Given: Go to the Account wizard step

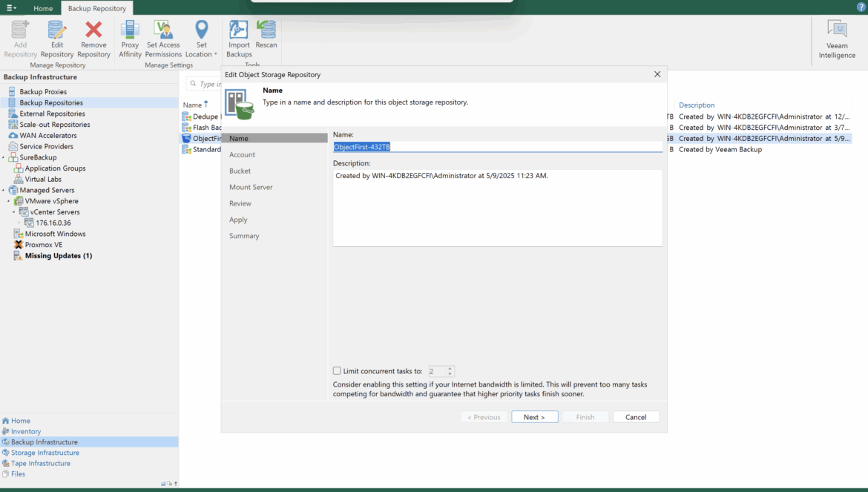Looking at the screenshot, I should [242, 155].
